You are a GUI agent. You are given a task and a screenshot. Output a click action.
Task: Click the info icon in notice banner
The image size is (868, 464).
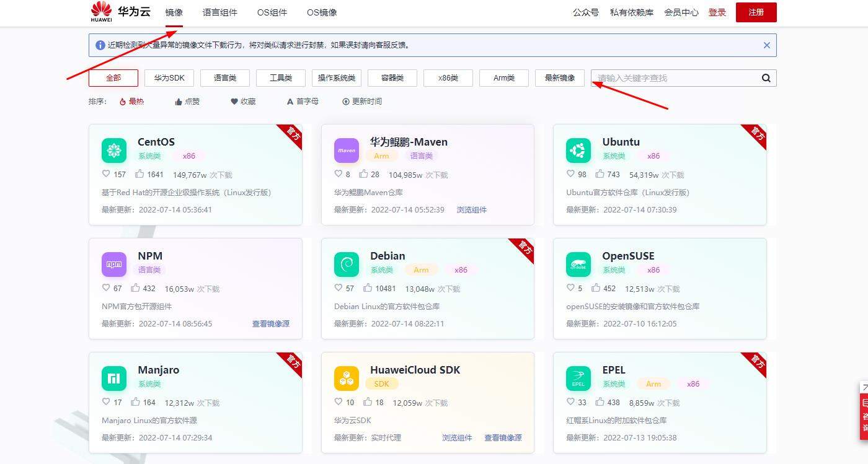(100, 45)
